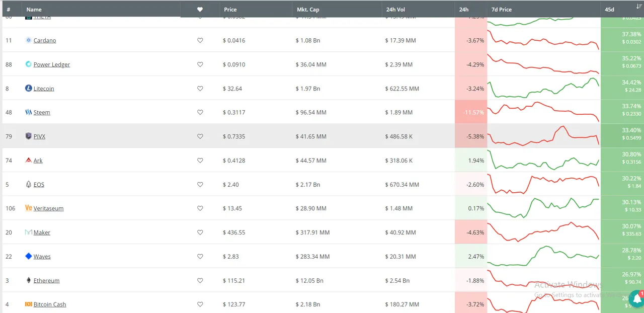Click the heart icon in the table header
644x313 pixels.
[x=200, y=10]
